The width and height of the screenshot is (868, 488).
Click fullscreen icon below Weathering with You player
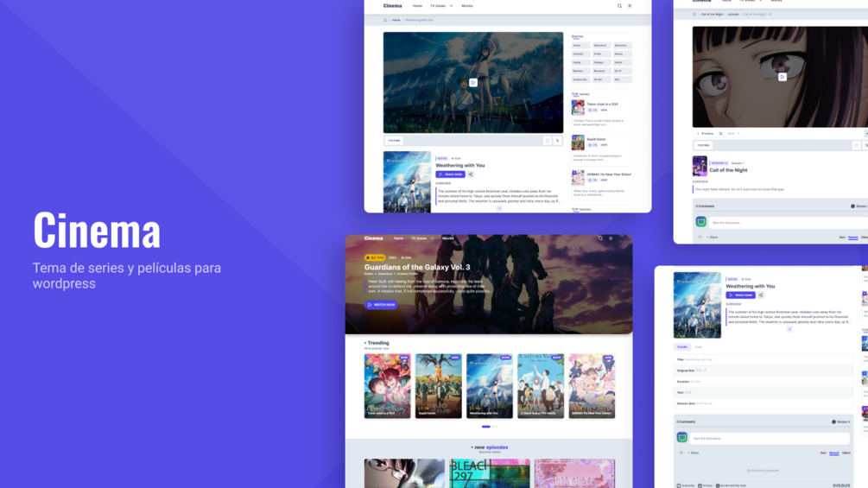click(548, 141)
